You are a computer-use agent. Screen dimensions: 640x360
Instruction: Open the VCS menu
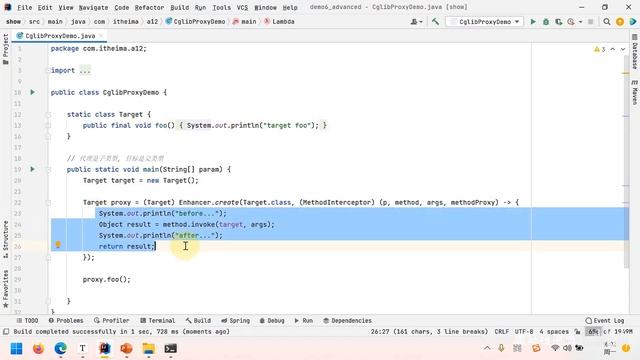point(242,7)
